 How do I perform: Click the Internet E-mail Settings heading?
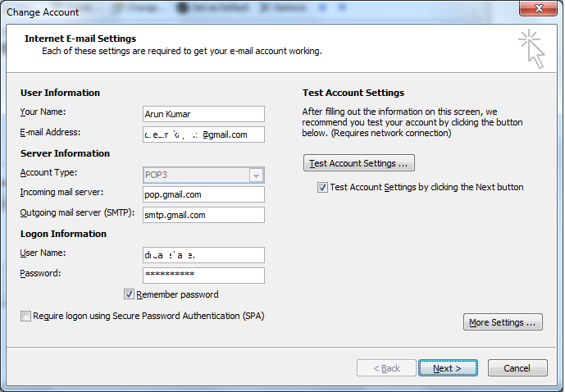coord(80,39)
